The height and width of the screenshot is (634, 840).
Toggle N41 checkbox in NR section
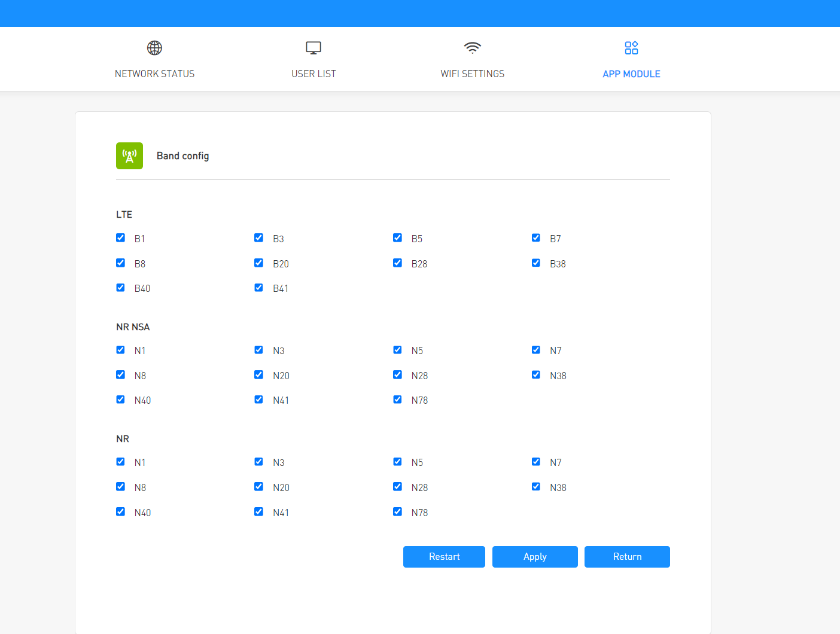click(258, 511)
